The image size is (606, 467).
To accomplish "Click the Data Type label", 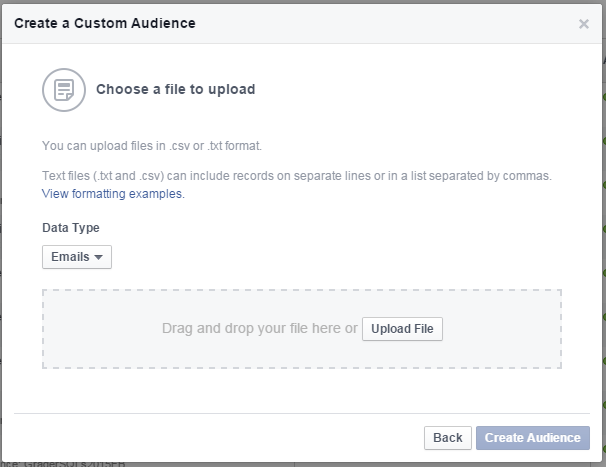I will (70, 228).
